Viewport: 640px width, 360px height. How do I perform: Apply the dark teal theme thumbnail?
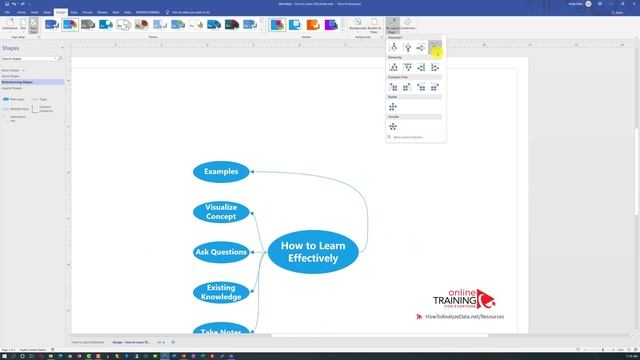231,25
